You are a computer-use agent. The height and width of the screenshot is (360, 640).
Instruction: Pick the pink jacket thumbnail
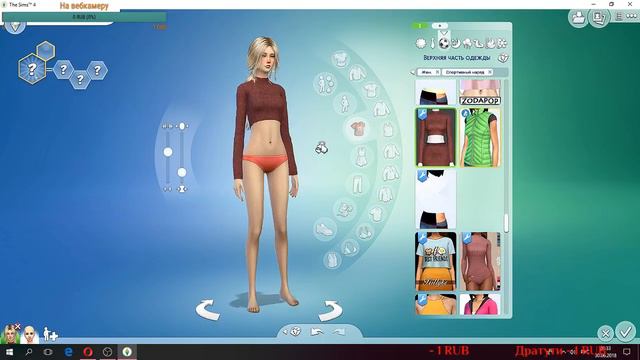click(x=480, y=304)
